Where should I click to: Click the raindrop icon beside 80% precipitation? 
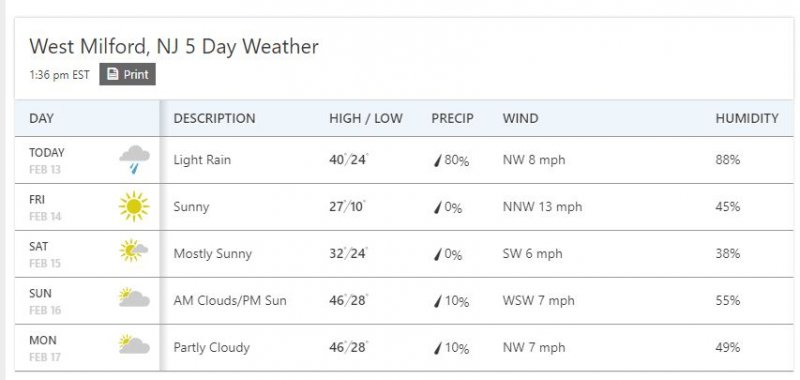(437, 161)
